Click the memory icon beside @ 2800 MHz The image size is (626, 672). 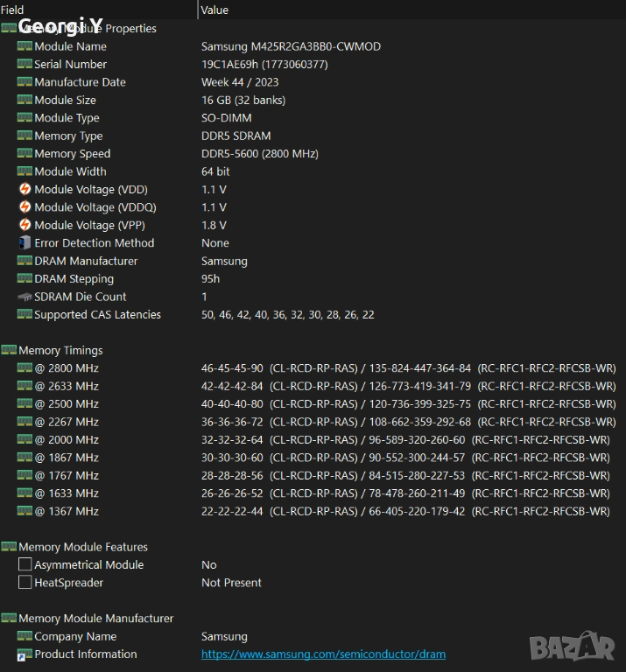click(x=25, y=368)
